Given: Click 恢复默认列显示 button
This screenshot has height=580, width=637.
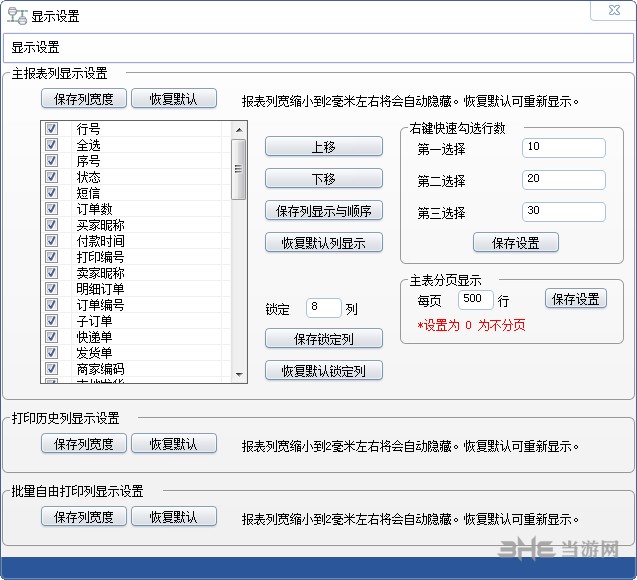Looking at the screenshot, I should tap(324, 243).
